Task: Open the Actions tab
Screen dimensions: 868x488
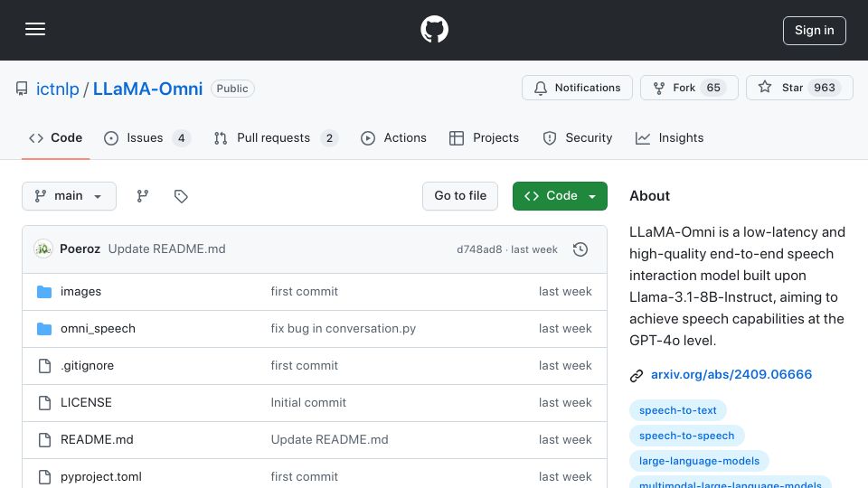Action: pos(393,137)
